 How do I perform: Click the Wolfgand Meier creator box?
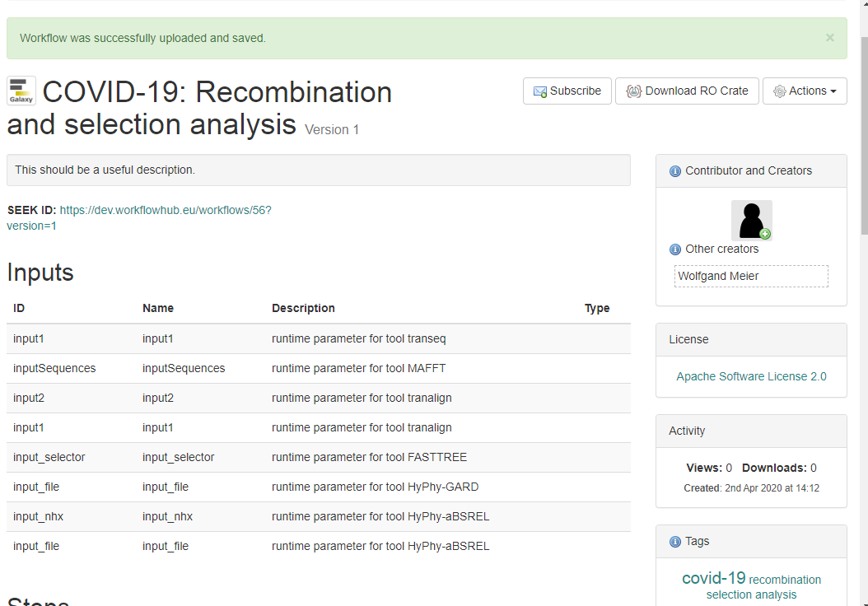tap(751, 276)
